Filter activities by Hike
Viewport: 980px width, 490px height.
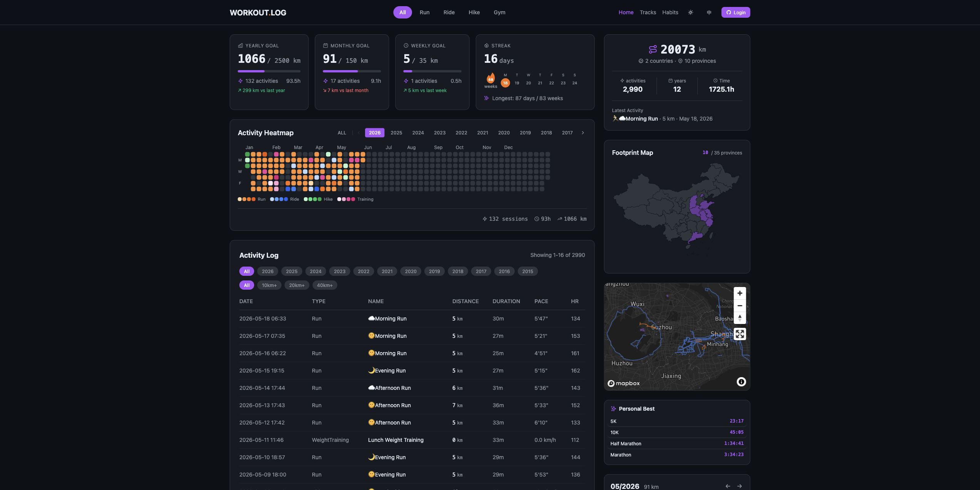(x=474, y=12)
